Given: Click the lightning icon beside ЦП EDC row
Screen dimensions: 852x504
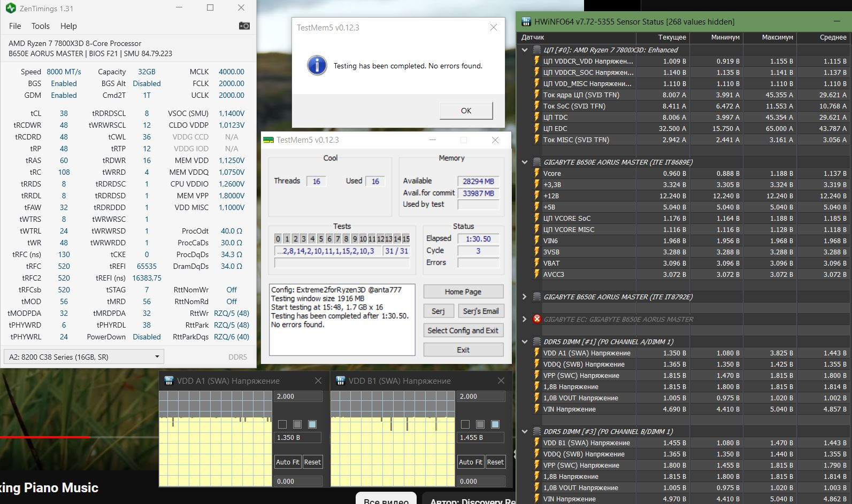Looking at the screenshot, I should (x=536, y=128).
